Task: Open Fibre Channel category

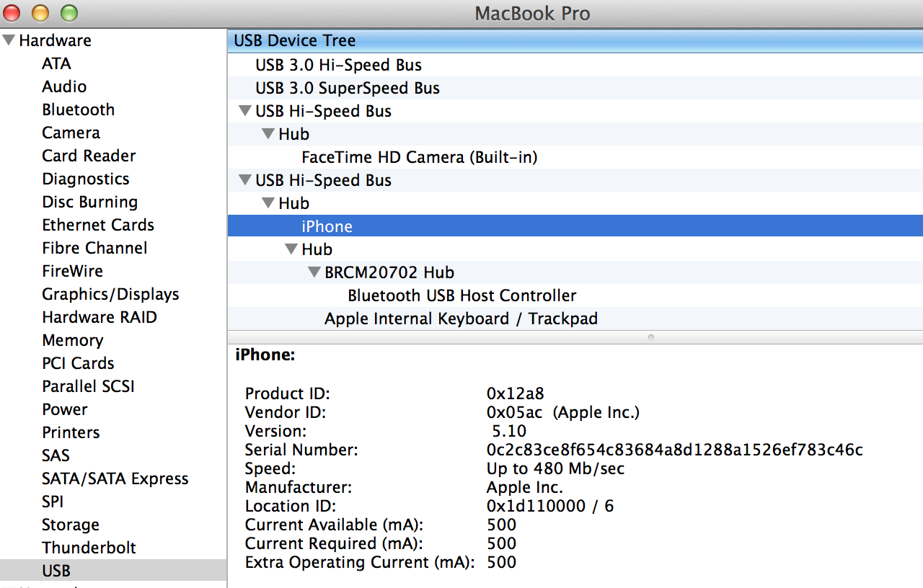Action: [94, 248]
